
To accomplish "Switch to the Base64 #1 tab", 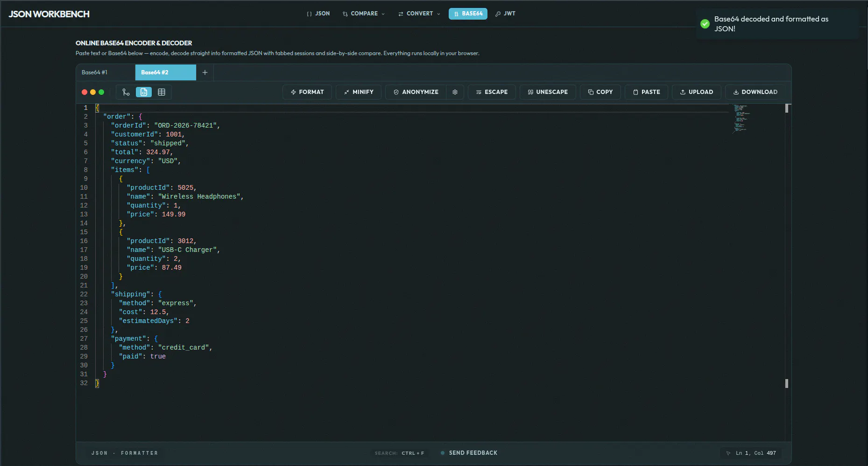I will click(106, 72).
